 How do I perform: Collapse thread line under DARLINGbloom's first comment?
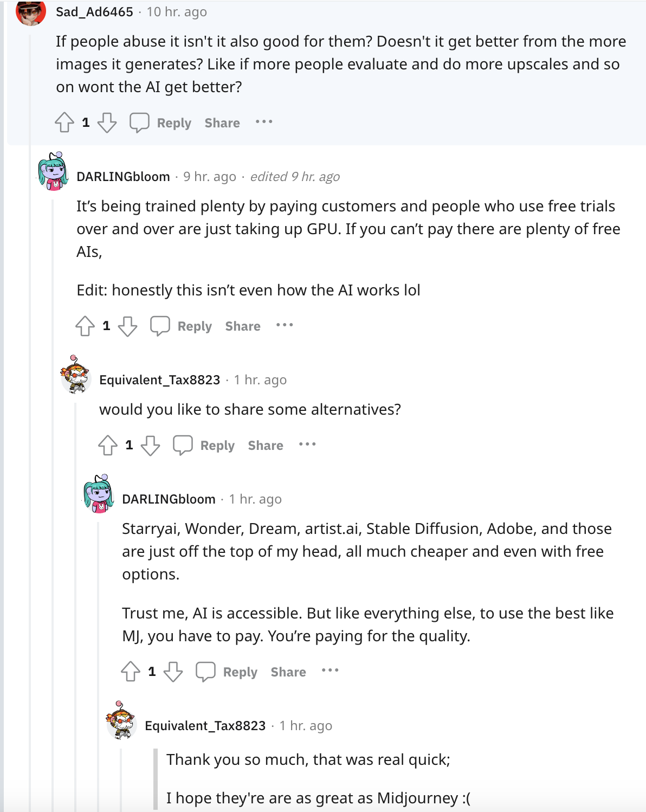click(x=53, y=504)
